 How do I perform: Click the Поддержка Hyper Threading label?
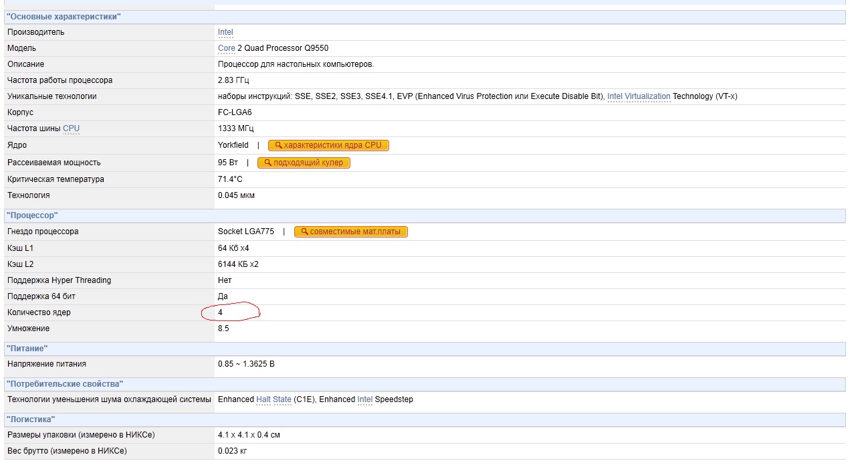tap(60, 280)
